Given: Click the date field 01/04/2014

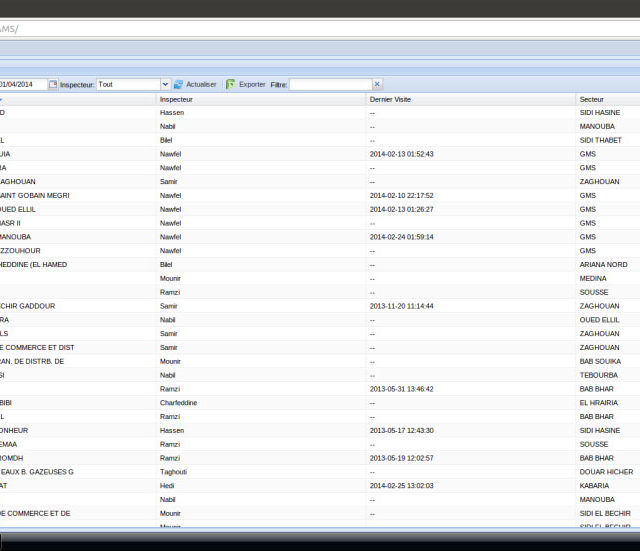Looking at the screenshot, I should [x=22, y=85].
